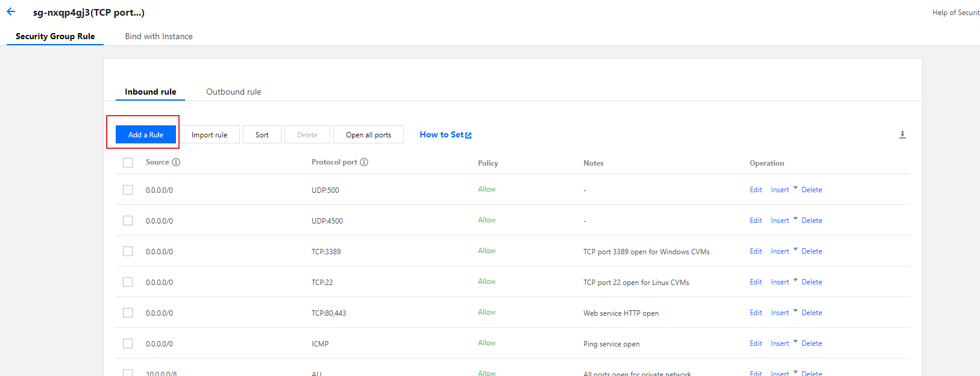This screenshot has height=376, width=980.
Task: Expand Insert dropdown arrow for UDP:4500 rule
Action: tap(796, 219)
